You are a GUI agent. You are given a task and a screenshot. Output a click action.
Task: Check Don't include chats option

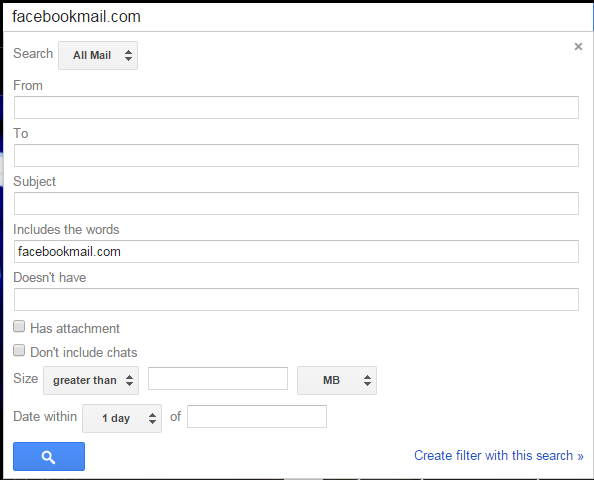click(19, 350)
